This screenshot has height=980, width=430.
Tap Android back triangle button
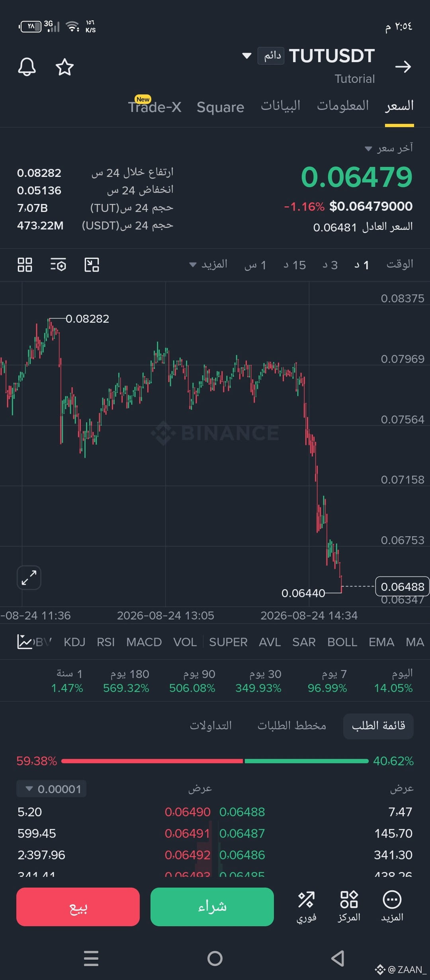click(x=338, y=958)
